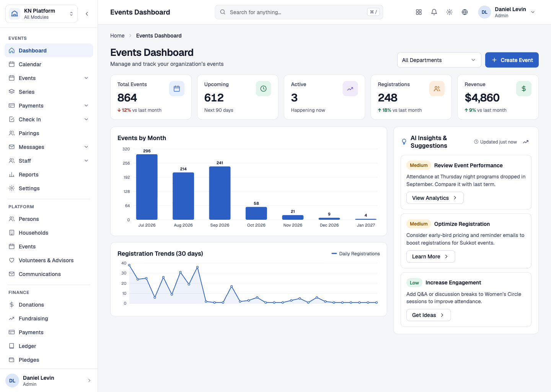This screenshot has width=551, height=392.
Task: Expand the Events submenu under EVENTS section
Action: pos(86,78)
